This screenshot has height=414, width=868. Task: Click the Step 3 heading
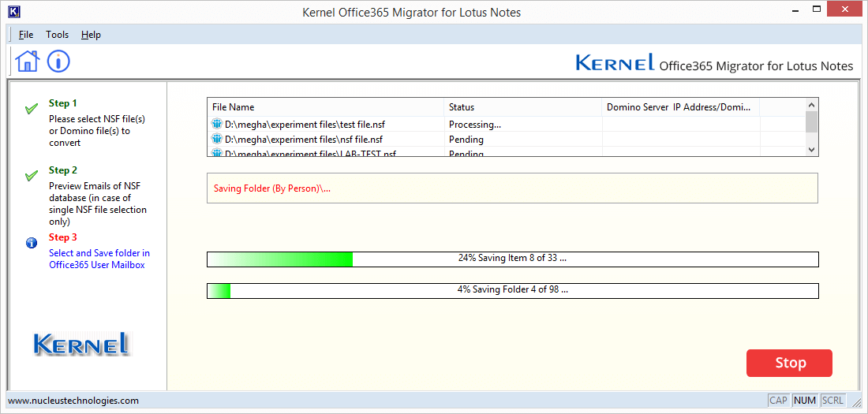tap(62, 237)
